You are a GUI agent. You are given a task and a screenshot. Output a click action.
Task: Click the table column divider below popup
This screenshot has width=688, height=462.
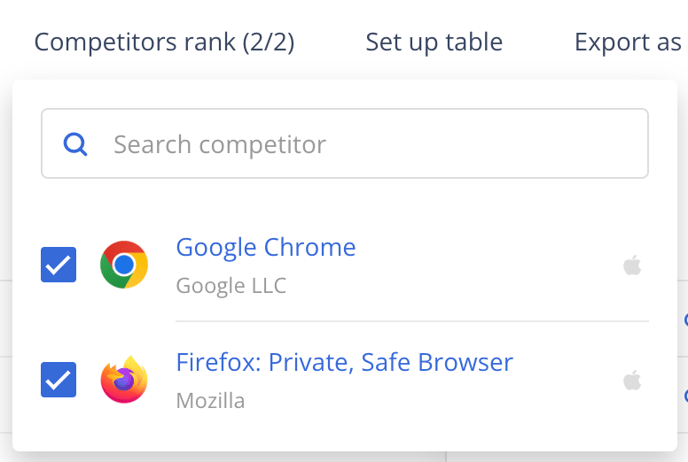click(x=446, y=456)
